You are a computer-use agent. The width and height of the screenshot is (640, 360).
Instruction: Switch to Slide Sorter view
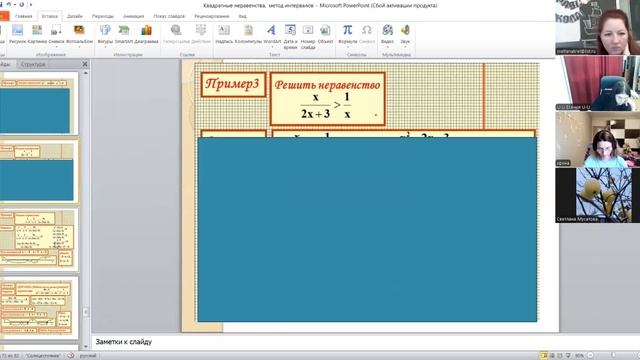[x=552, y=356]
